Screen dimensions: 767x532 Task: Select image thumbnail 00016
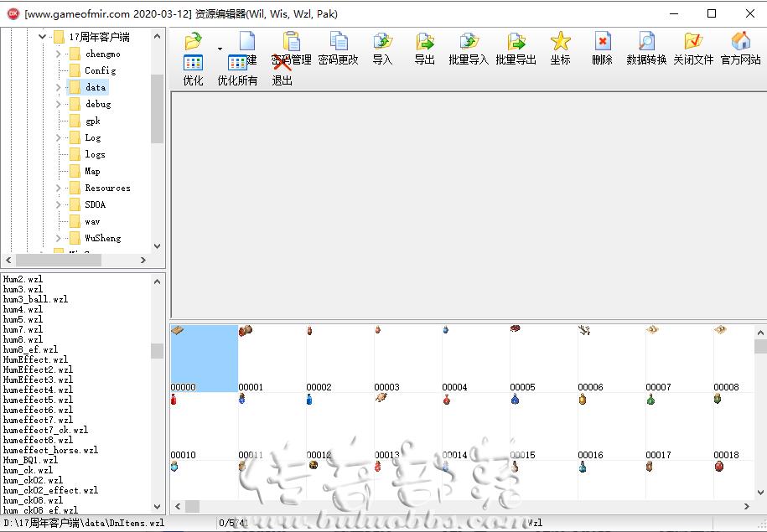pos(611,426)
